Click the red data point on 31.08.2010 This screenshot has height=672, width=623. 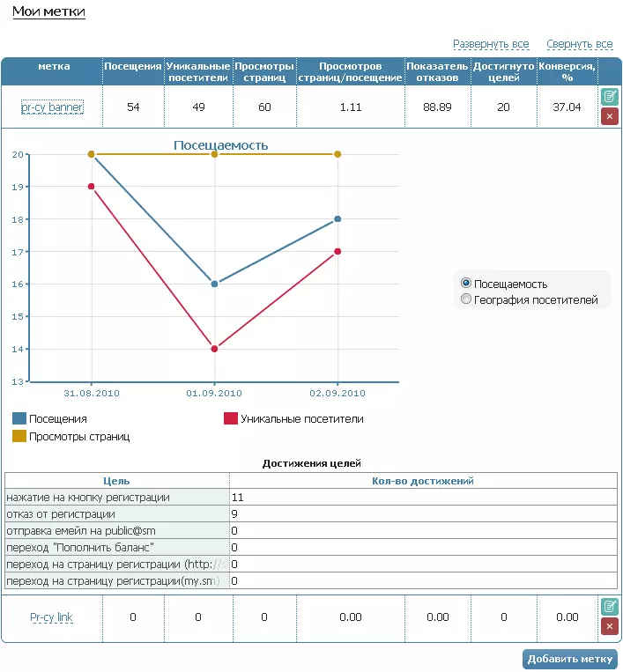(91, 187)
